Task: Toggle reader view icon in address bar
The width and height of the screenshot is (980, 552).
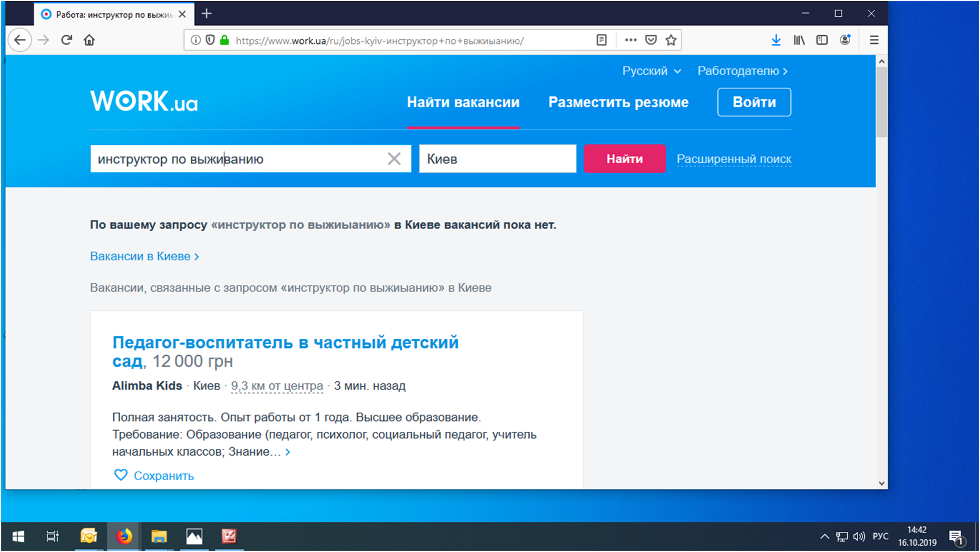Action: 602,40
